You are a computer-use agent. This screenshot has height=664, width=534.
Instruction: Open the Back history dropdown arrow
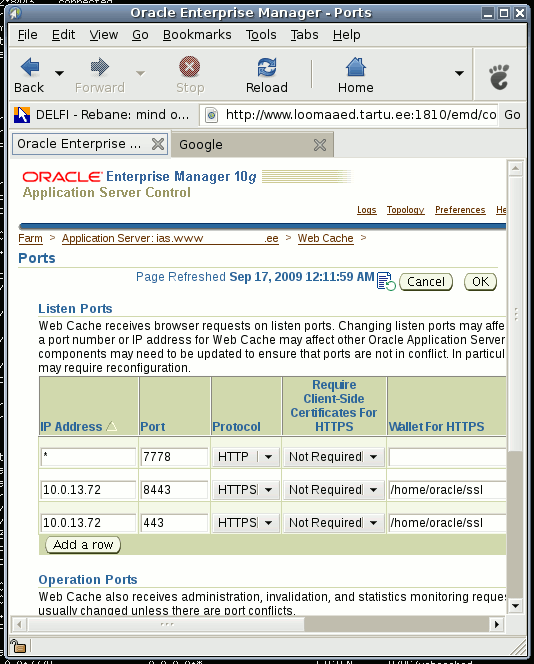tap(60, 73)
